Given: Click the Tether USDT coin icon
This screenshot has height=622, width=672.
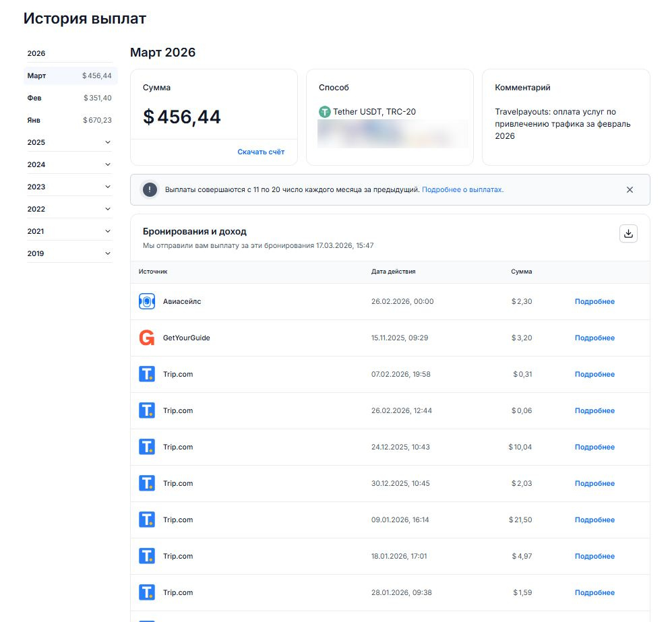Looking at the screenshot, I should click(x=325, y=112).
